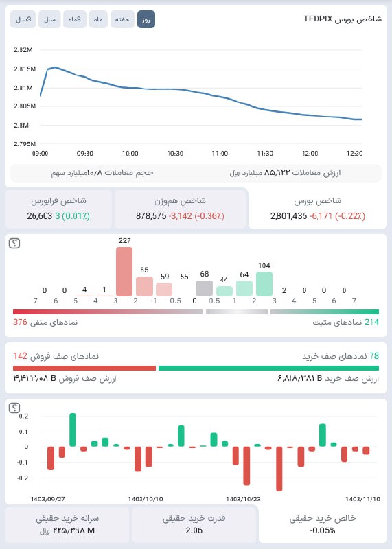The width and height of the screenshot is (392, 549).
Task: Click the red bar labeled 85
Action: click(144, 286)
